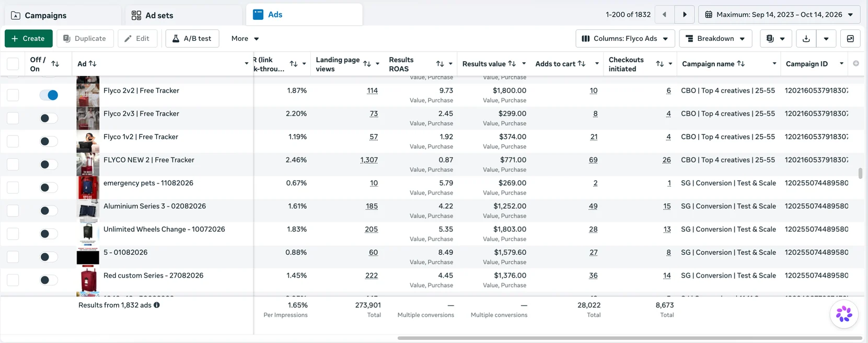Sort by Campaign name column
Viewport: 868px width, 343px height.
[x=741, y=63]
